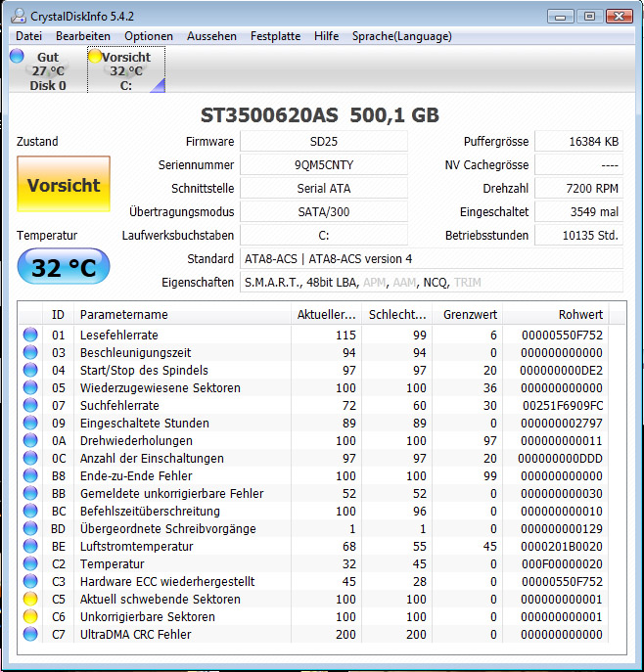Click the Seriennummer field 9QM5CNTY
This screenshot has height=672, width=644.
pyautogui.click(x=324, y=165)
